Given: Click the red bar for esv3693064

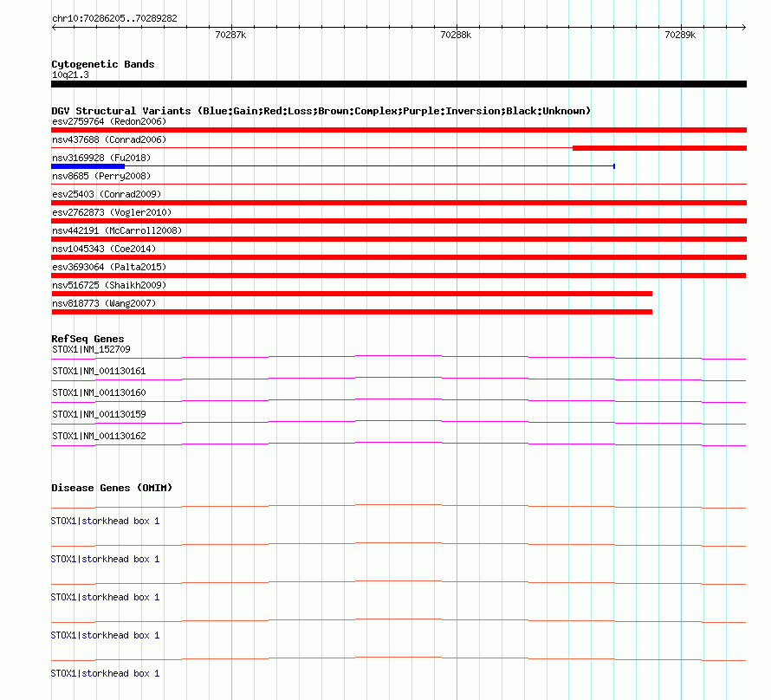Looking at the screenshot, I should [398, 275].
